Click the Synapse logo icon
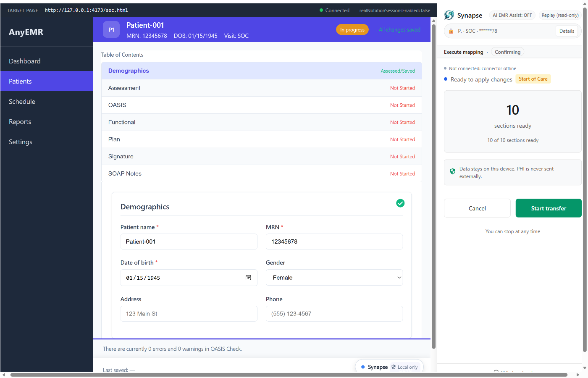This screenshot has height=378, width=588. (449, 15)
